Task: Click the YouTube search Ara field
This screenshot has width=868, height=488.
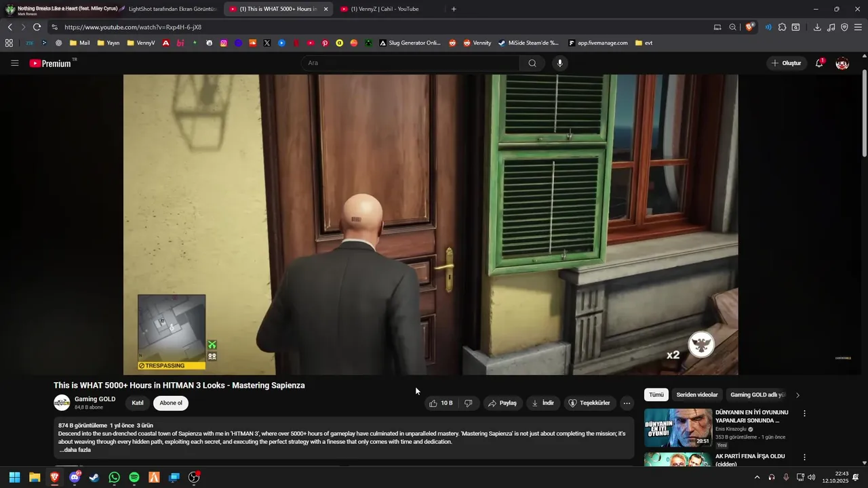Action: (410, 63)
